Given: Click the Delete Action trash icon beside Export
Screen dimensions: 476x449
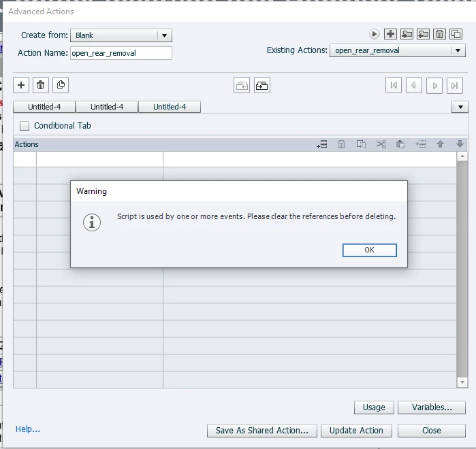Looking at the screenshot, I should [440, 34].
